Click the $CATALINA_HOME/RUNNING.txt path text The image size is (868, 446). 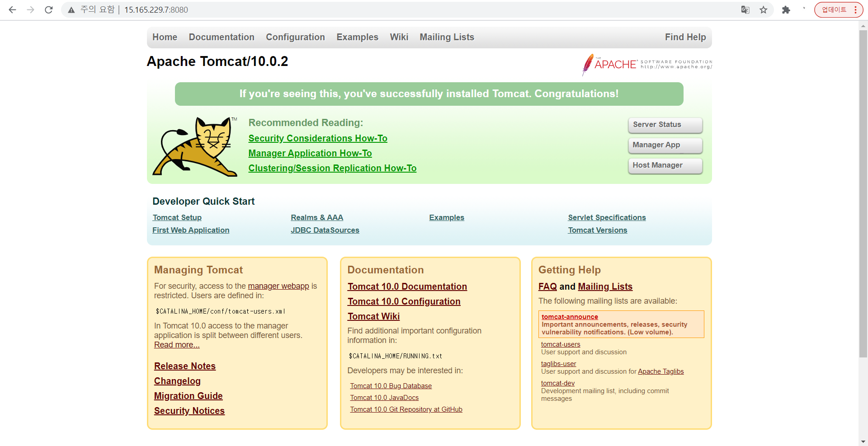coord(396,356)
